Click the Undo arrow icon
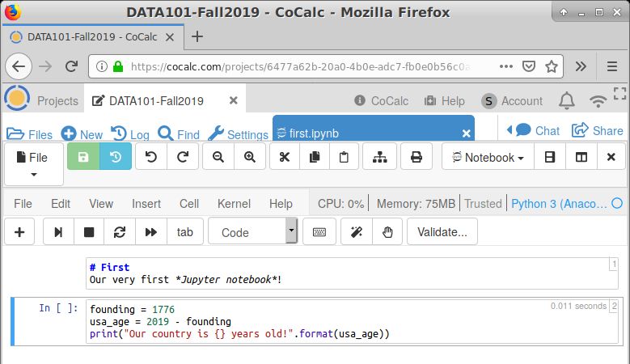630x364 pixels. pyautogui.click(x=151, y=157)
